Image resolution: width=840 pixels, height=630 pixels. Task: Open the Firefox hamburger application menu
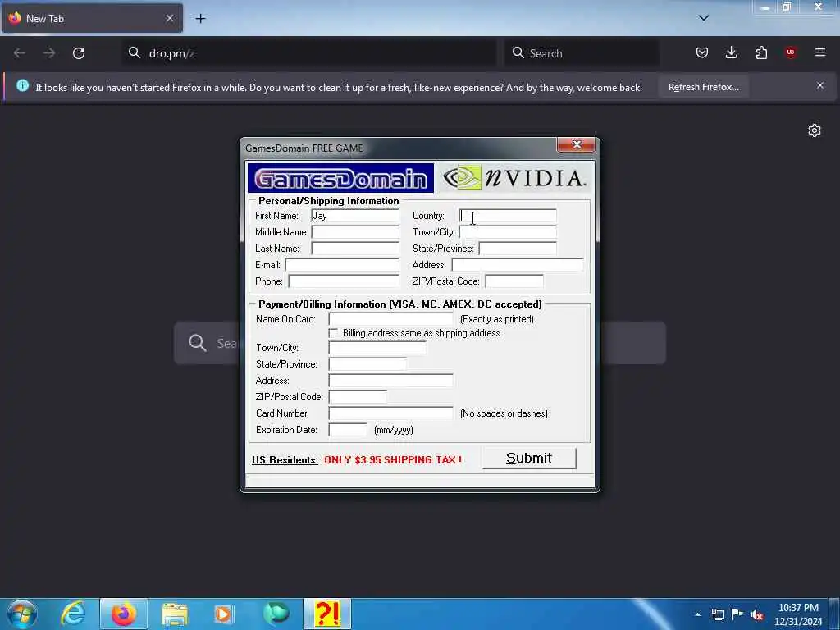[820, 52]
